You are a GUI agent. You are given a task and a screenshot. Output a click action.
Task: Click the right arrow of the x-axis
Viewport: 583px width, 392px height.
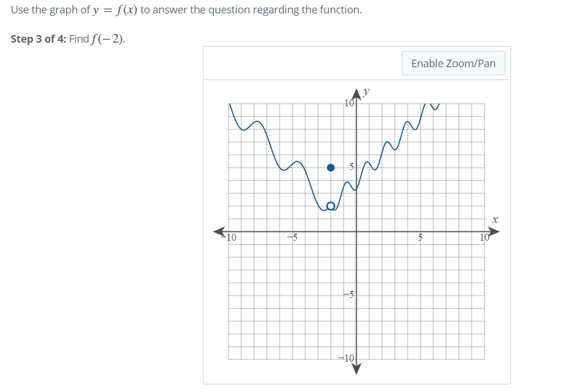pyautogui.click(x=494, y=233)
